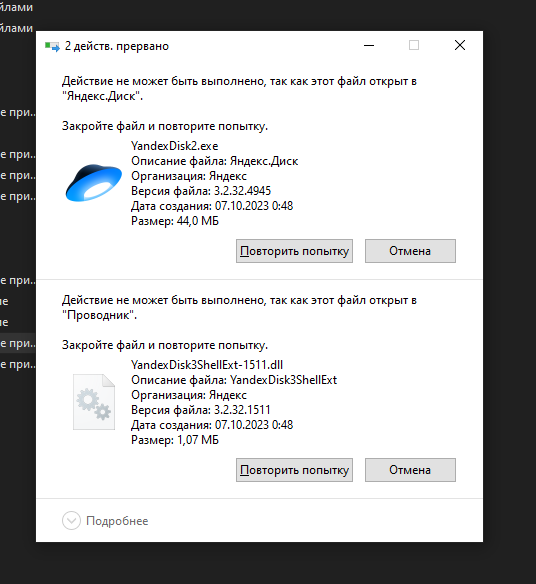536x584 pixels.
Task: Click the YandexDisk2.exe file name
Action: click(174, 146)
